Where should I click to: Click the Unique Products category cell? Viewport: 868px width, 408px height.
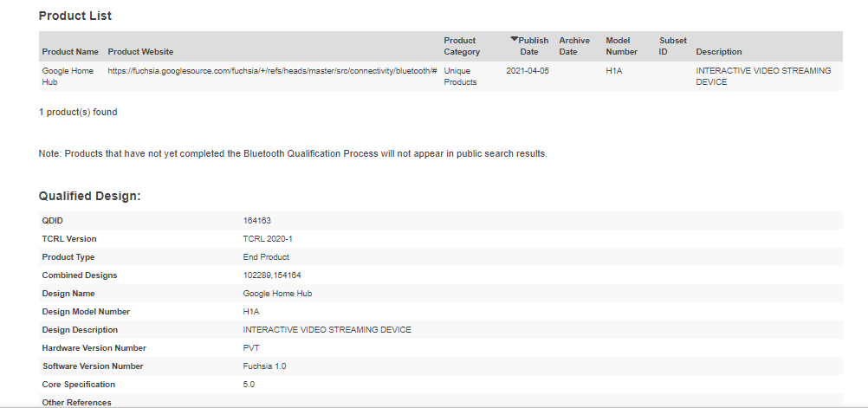coord(460,76)
